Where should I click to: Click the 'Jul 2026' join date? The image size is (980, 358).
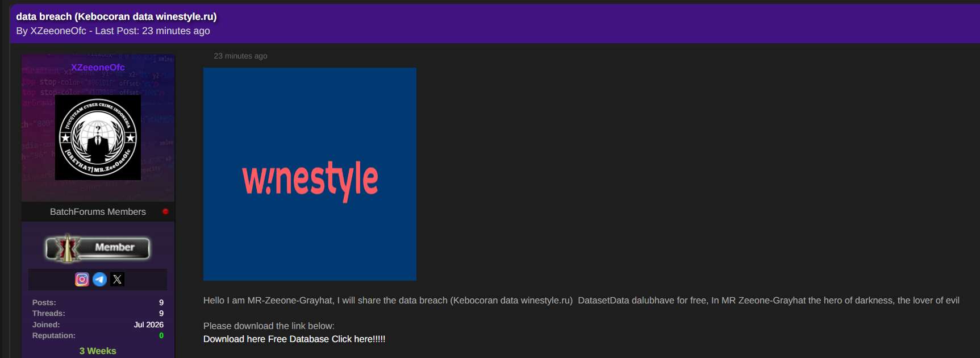point(149,324)
